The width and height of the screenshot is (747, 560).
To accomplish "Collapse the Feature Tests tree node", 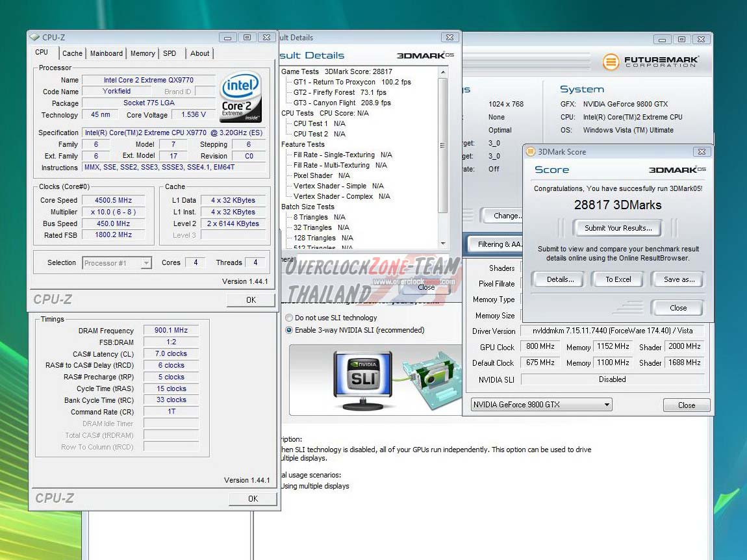I will [x=303, y=144].
